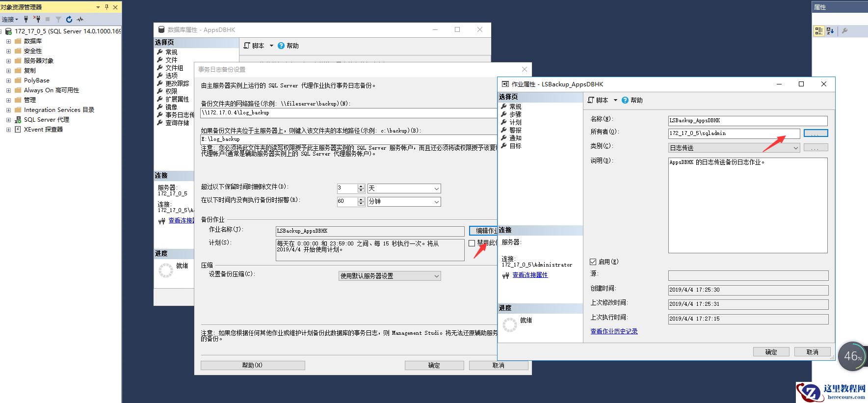Click the 所有者 field 172_17_0_5\sqladmin
Screen dimensions: 868x403
[734, 133]
